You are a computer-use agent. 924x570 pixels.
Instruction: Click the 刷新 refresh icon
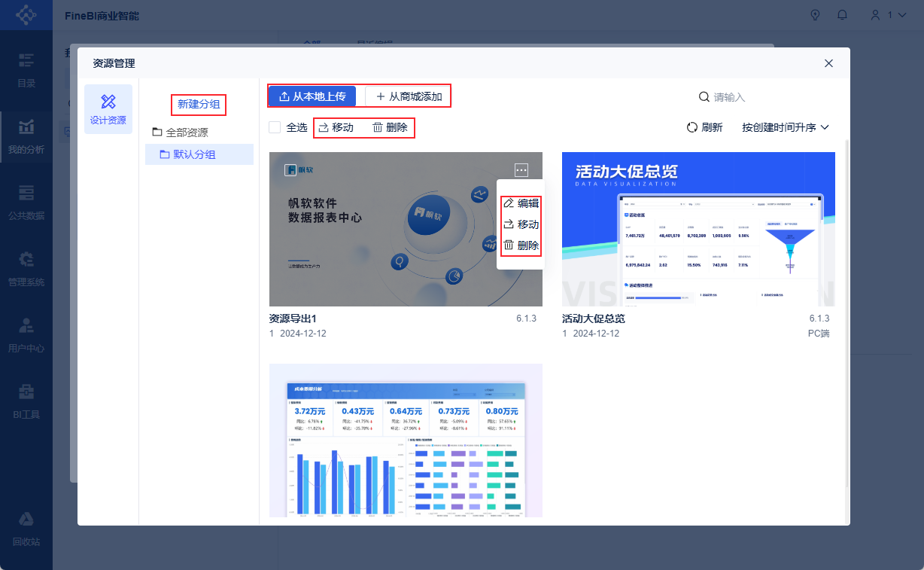coord(693,127)
